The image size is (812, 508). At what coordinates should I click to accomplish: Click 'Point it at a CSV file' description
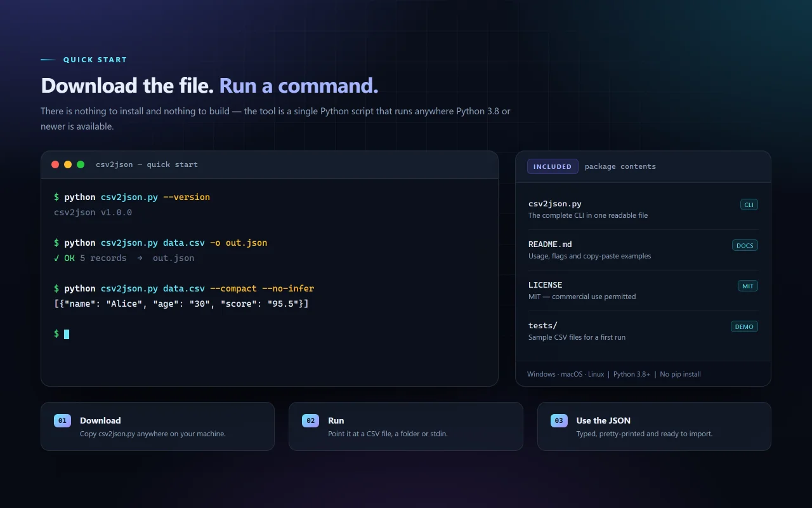coord(388,434)
